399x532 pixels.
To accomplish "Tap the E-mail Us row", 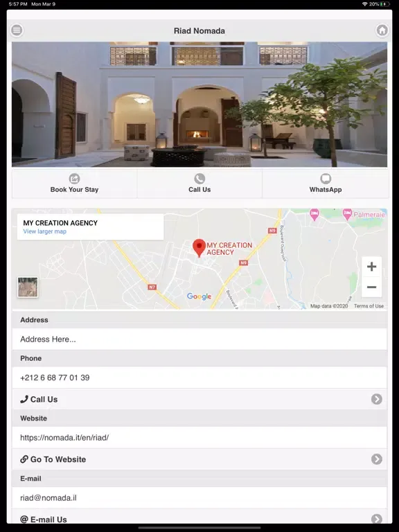I will pos(199,517).
